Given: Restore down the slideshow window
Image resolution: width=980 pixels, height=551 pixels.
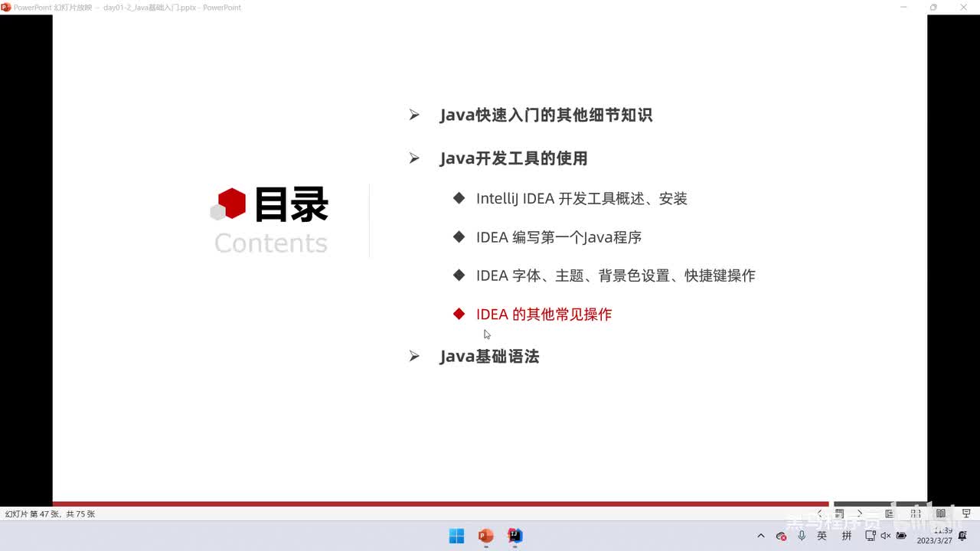Looking at the screenshot, I should tap(933, 7).
